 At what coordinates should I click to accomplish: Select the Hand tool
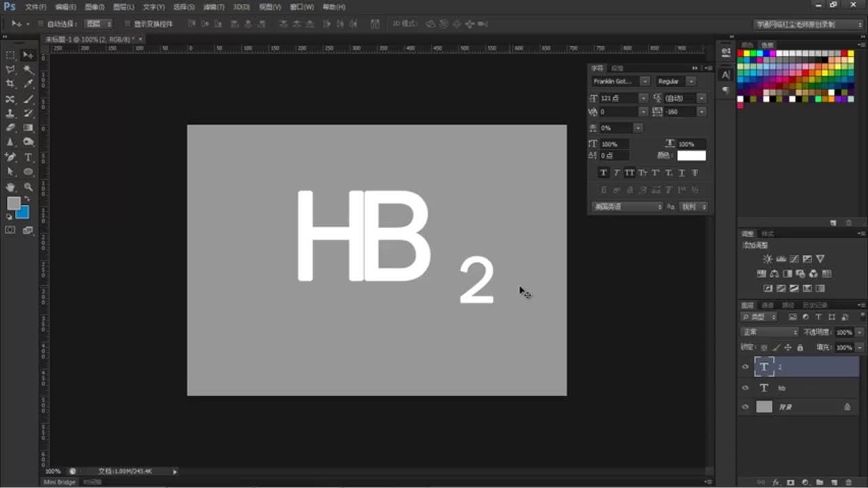pos(10,187)
